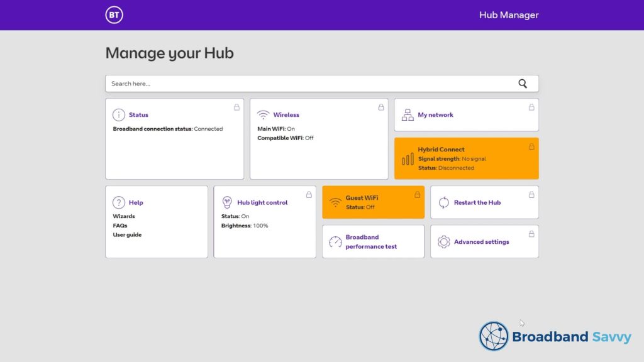Select the Wizards entry under Help
The height and width of the screenshot is (362, 644).
pos(124,216)
